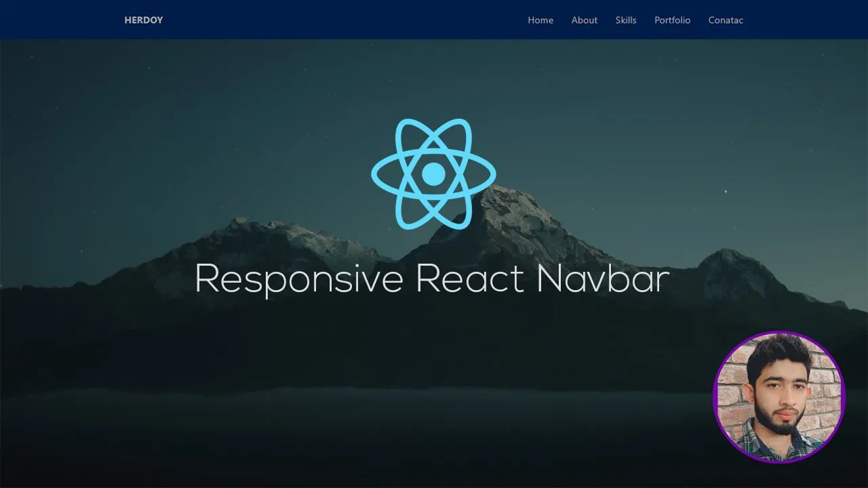The image size is (868, 488).
Task: Select the Responsive React Navbar heading
Action: click(433, 279)
